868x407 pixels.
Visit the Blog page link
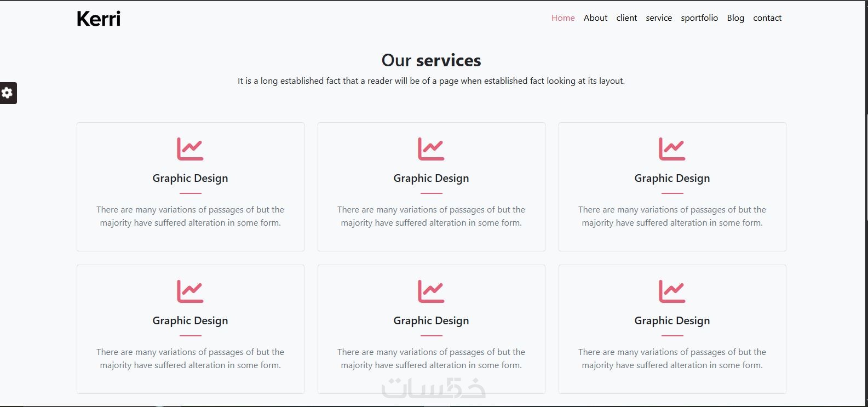(735, 18)
